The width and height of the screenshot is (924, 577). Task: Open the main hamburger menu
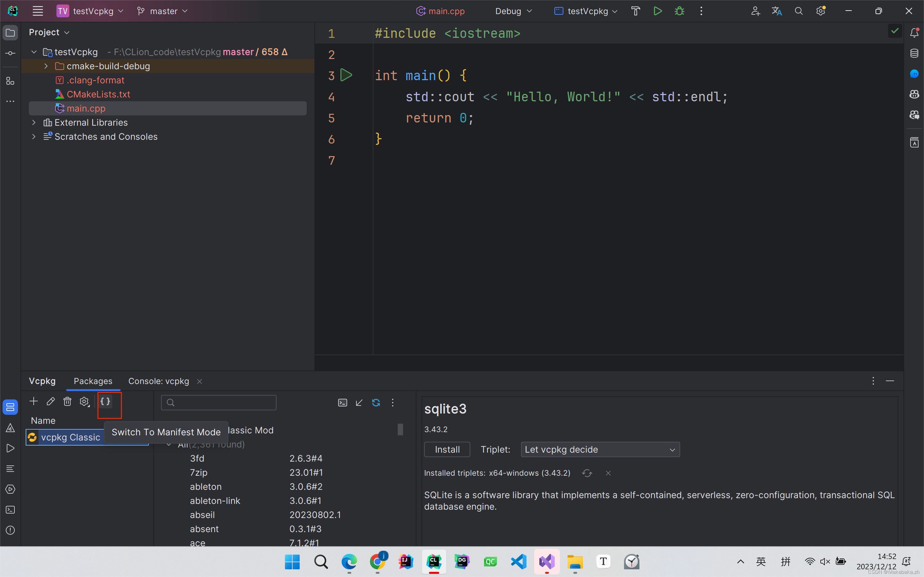[38, 11]
